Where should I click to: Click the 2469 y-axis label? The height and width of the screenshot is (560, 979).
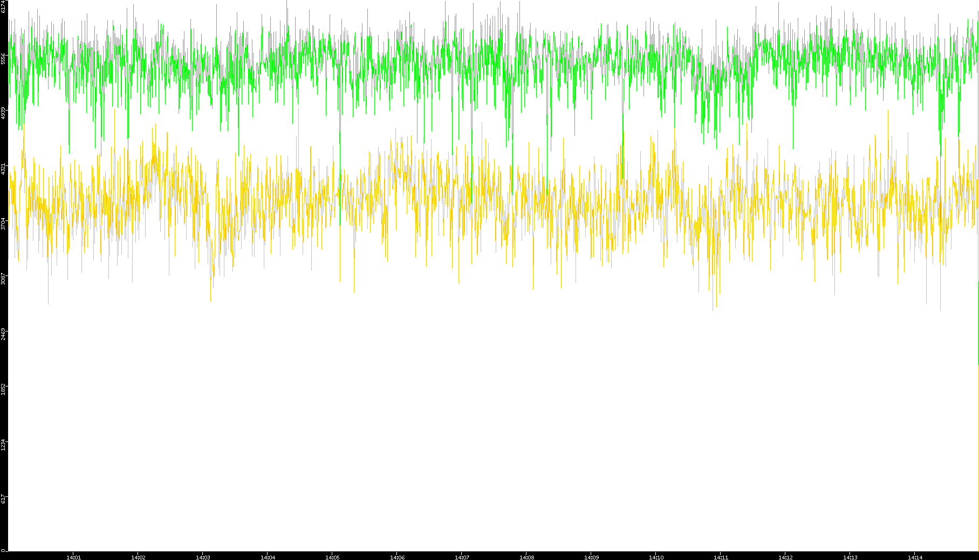tap(3, 334)
